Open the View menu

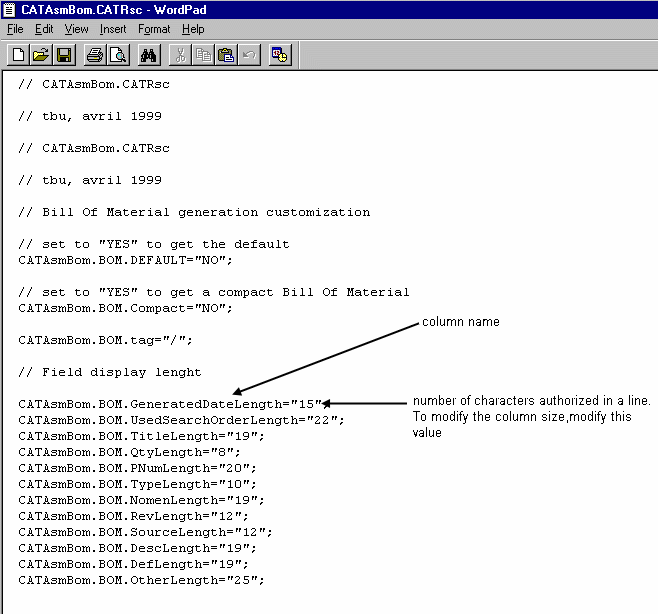point(77,29)
